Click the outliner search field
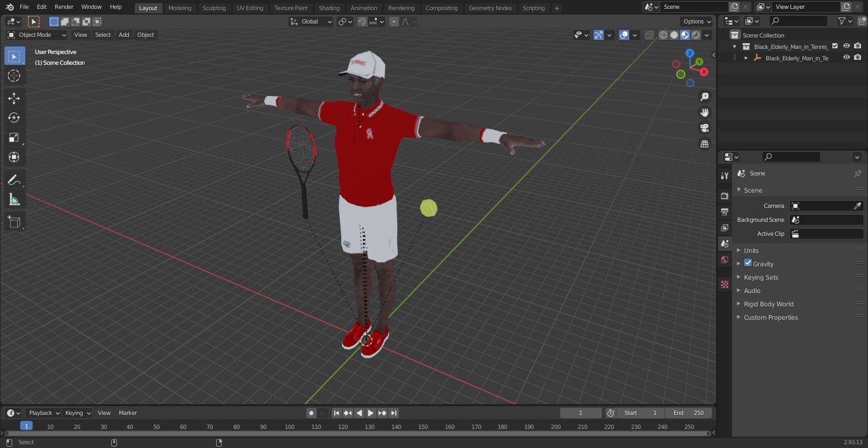Screen dimensions: 868x448 (x=797, y=21)
